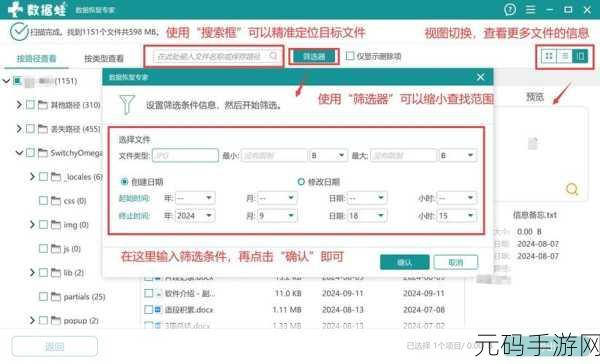Enable the 仅显示删除项 checkbox
Screen dimensions: 600x364
pyautogui.click(x=350, y=56)
